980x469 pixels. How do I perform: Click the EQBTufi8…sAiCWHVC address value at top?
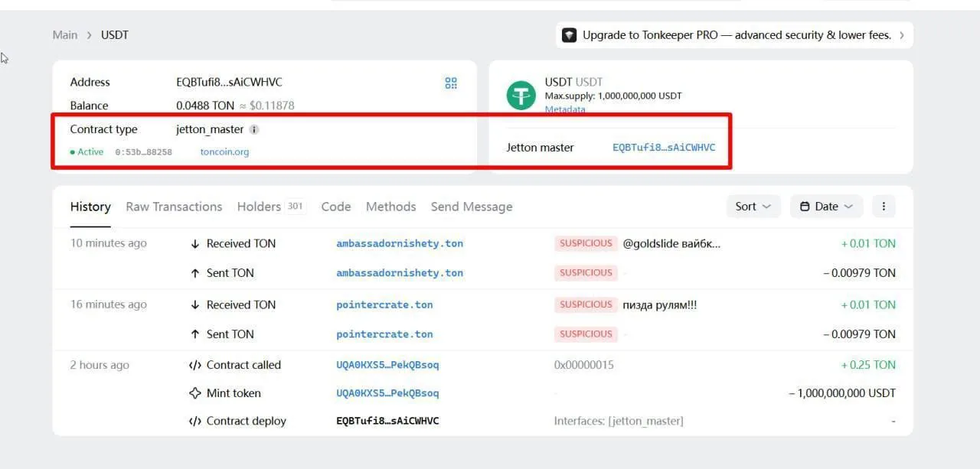229,83
